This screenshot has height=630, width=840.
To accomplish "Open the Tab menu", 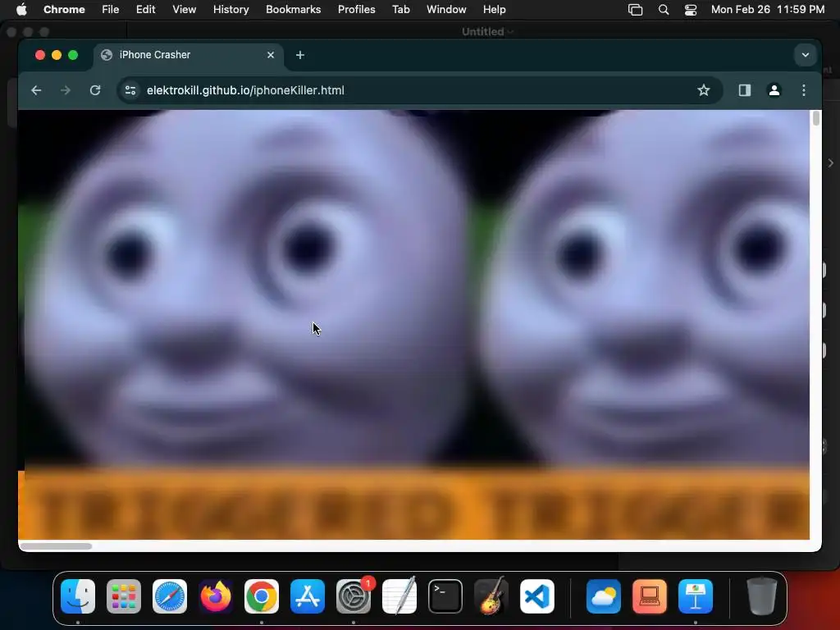I will (400, 10).
